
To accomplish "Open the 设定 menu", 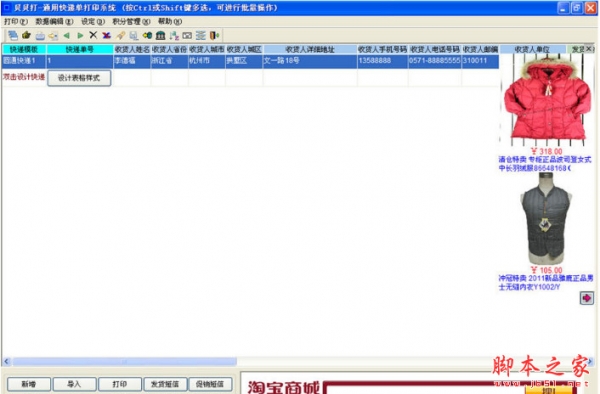I will (x=93, y=21).
